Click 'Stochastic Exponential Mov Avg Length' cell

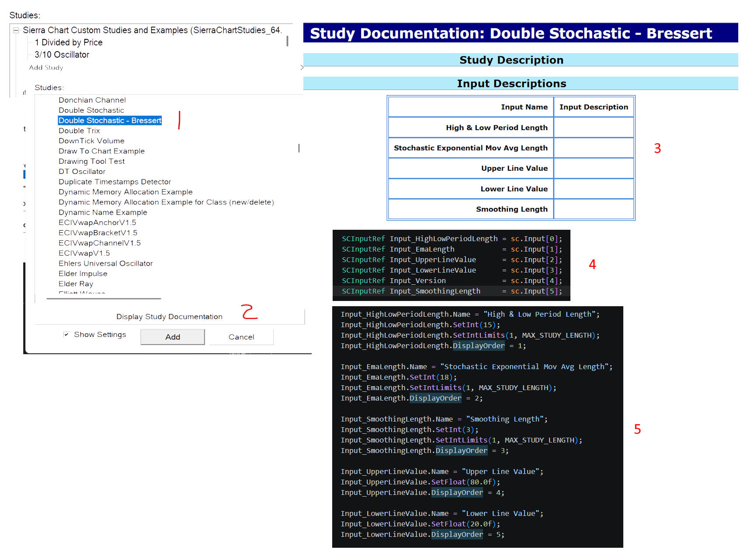pyautogui.click(x=471, y=148)
